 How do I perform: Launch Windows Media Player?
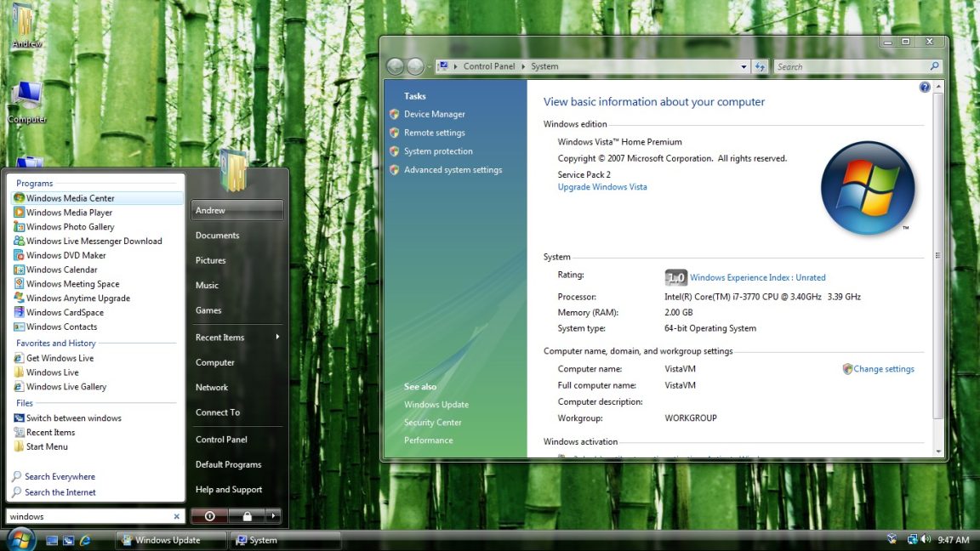pos(60,212)
